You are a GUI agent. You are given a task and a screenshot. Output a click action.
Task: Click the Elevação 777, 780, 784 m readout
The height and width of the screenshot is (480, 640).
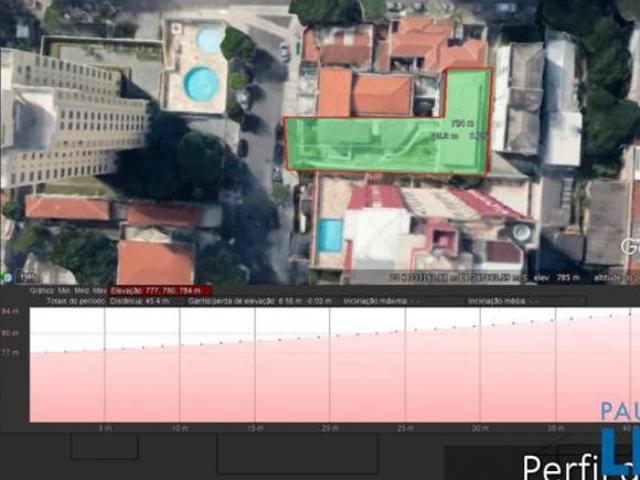coord(160,291)
